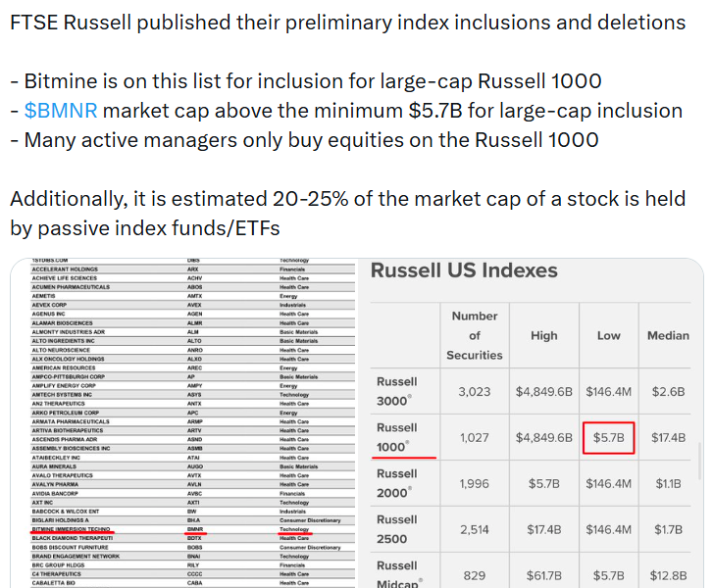Click the 'AMPCO-PITTSBURGH CORP' list row
713x588 pixels.
pos(193,376)
